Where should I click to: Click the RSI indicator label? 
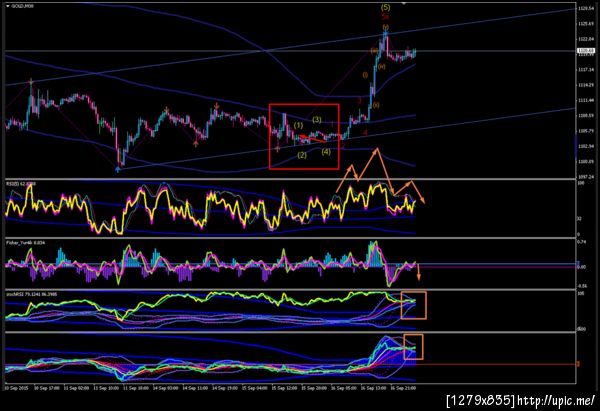21,184
